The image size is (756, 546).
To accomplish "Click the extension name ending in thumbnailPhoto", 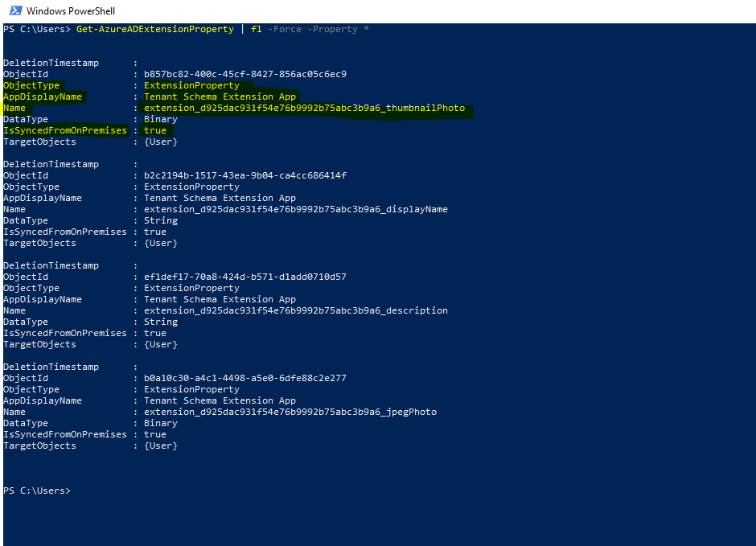I will 304,108.
